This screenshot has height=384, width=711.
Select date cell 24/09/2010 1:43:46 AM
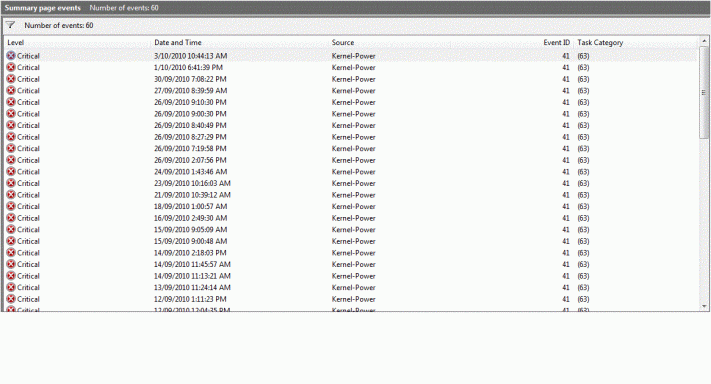(190, 172)
